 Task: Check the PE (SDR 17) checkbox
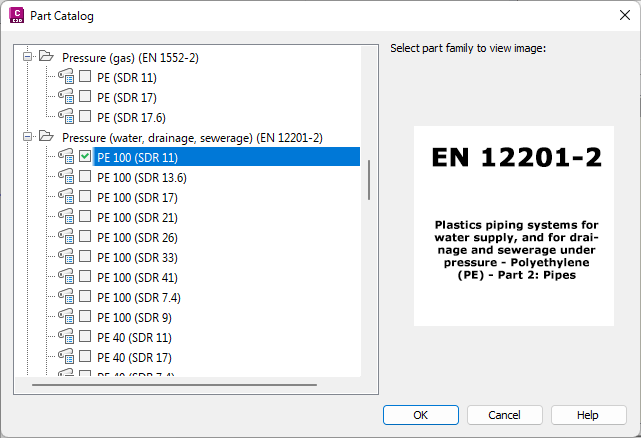pyautogui.click(x=85, y=96)
